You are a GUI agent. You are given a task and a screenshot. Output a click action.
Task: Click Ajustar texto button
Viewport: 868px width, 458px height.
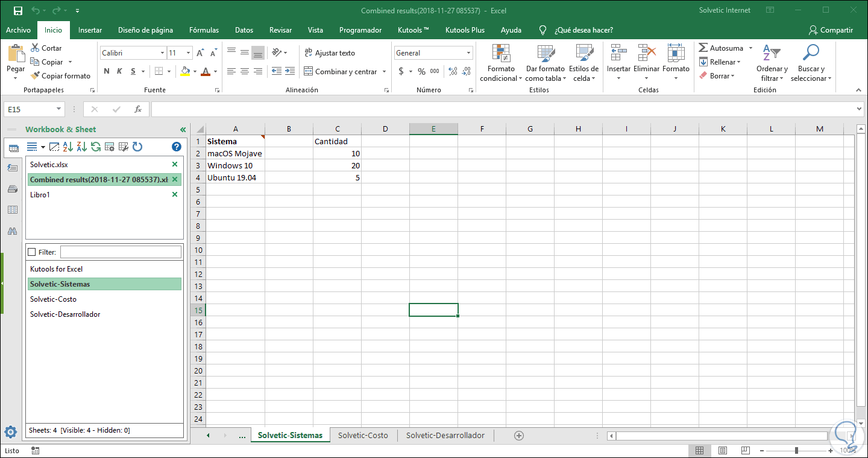click(x=329, y=53)
